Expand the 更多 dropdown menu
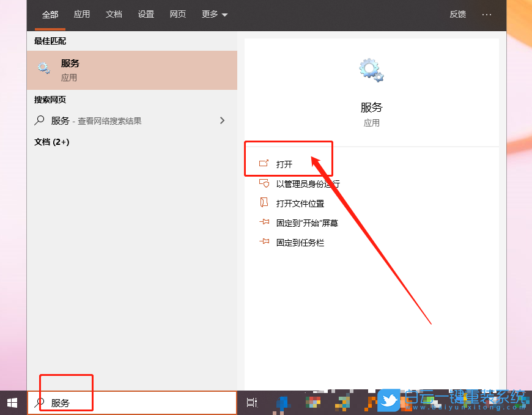This screenshot has height=415, width=532. coord(214,15)
